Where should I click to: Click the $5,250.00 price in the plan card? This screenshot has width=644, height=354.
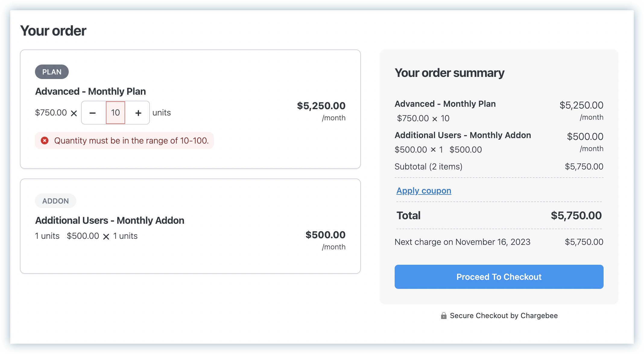pyautogui.click(x=321, y=106)
